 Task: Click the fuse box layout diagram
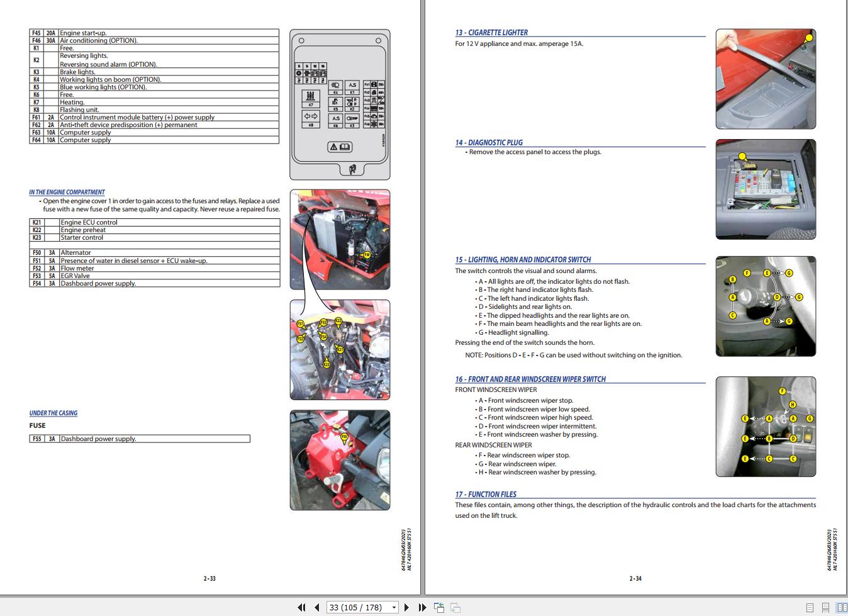click(x=340, y=104)
